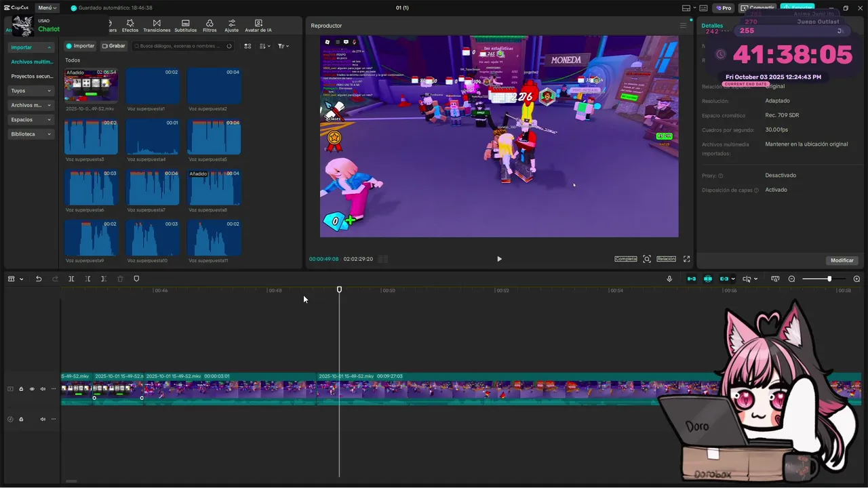
Task: Select the Voz superpuesta8 audio thumbnail
Action: click(x=214, y=188)
